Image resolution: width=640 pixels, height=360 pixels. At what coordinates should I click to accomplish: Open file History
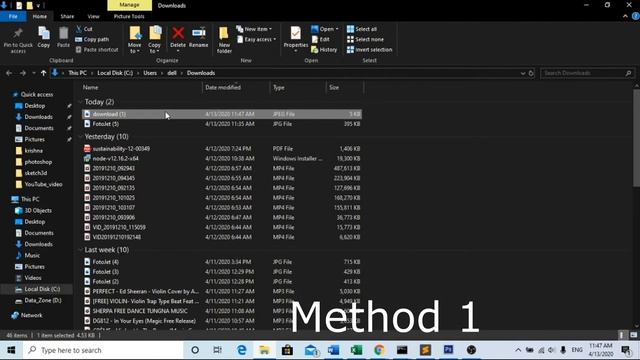point(324,49)
